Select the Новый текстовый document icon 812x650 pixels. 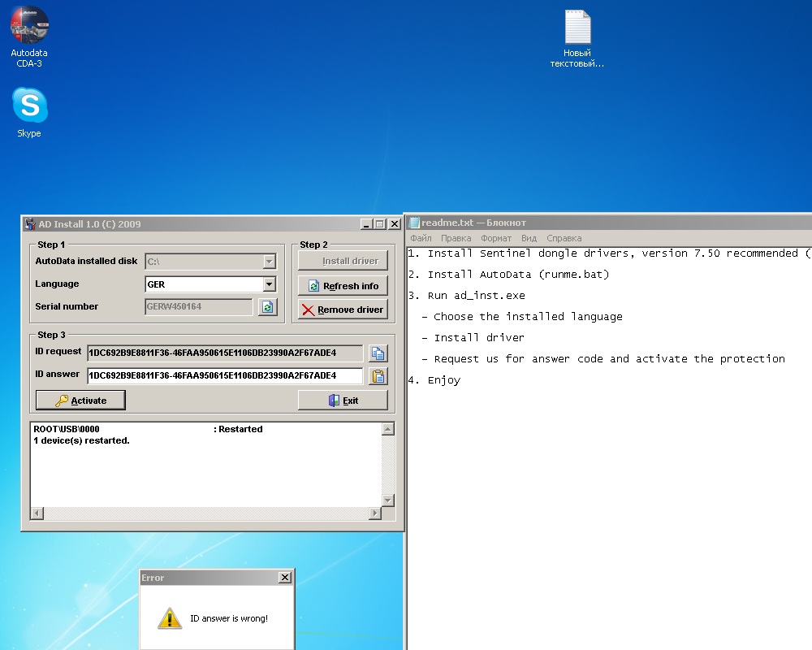pos(577,39)
